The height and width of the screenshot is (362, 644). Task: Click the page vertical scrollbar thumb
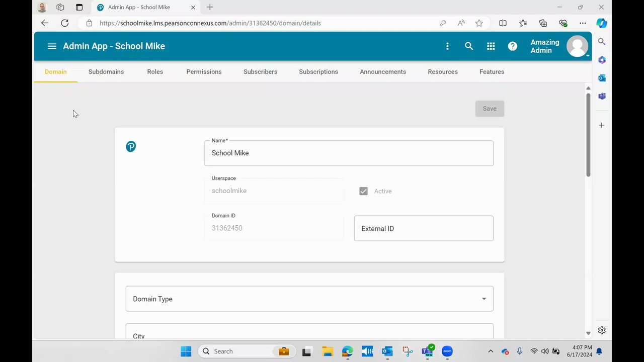click(x=588, y=135)
